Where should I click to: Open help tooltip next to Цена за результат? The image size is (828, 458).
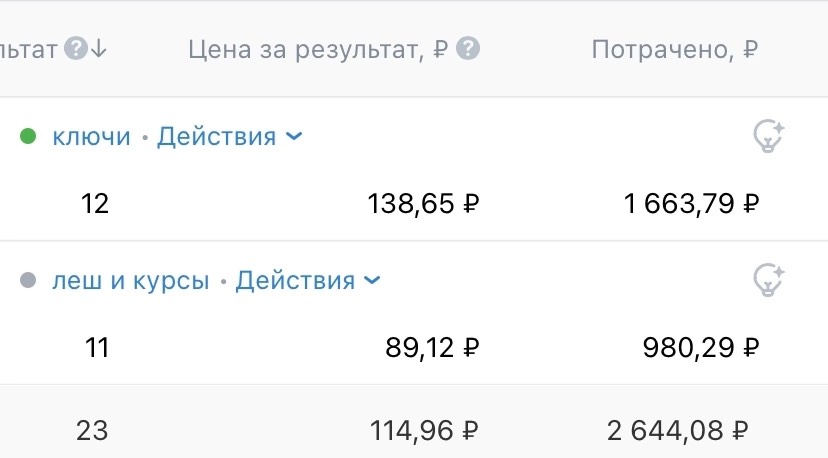(x=468, y=49)
